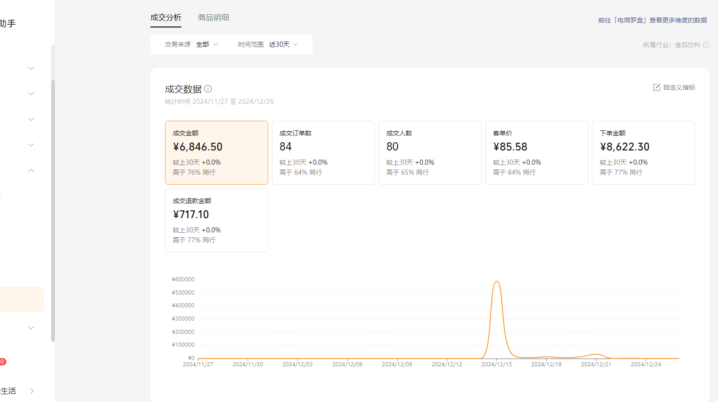Click the edit icon next to 自定义指标
Screen dimensions: 718x402
656,88
